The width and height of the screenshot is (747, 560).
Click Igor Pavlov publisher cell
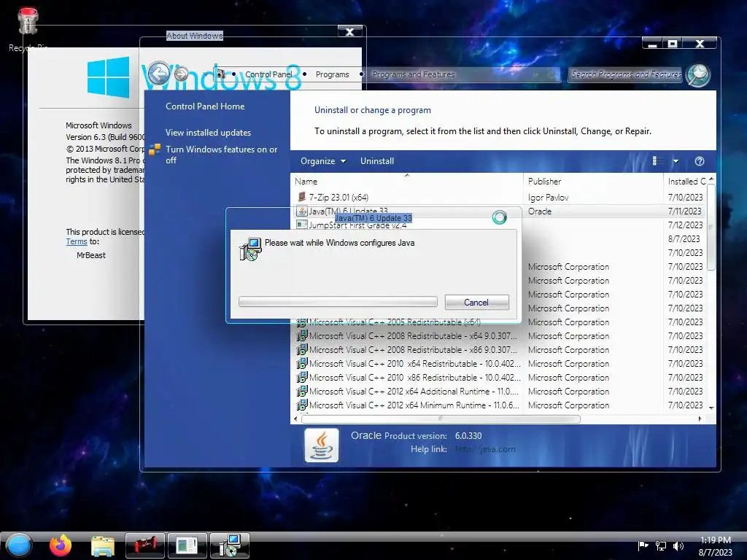click(x=548, y=198)
